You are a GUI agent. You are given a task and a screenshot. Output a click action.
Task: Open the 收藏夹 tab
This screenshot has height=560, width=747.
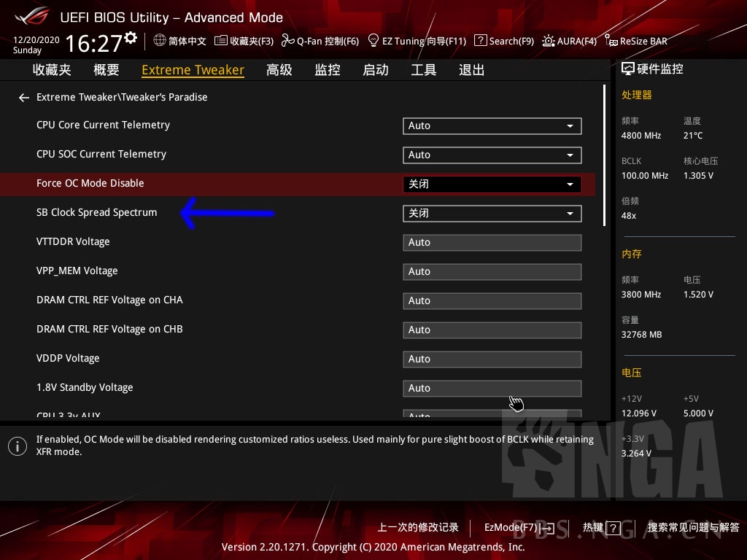pyautogui.click(x=52, y=70)
